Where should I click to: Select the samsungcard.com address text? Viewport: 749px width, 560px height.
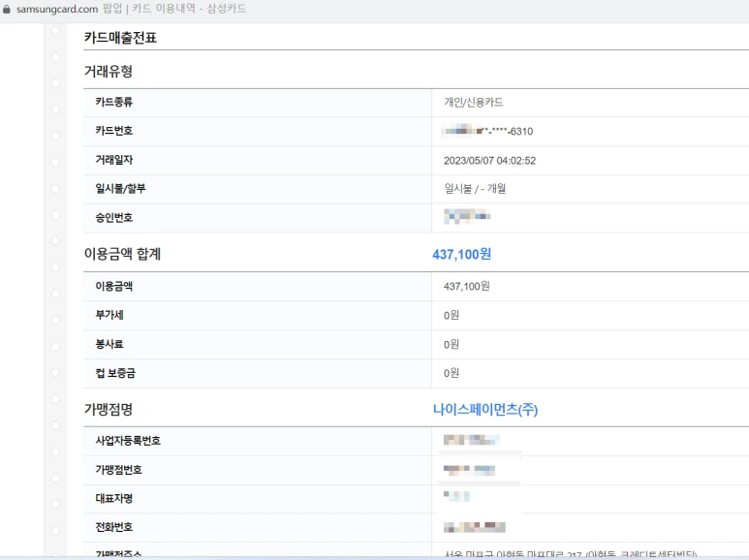coord(57,9)
